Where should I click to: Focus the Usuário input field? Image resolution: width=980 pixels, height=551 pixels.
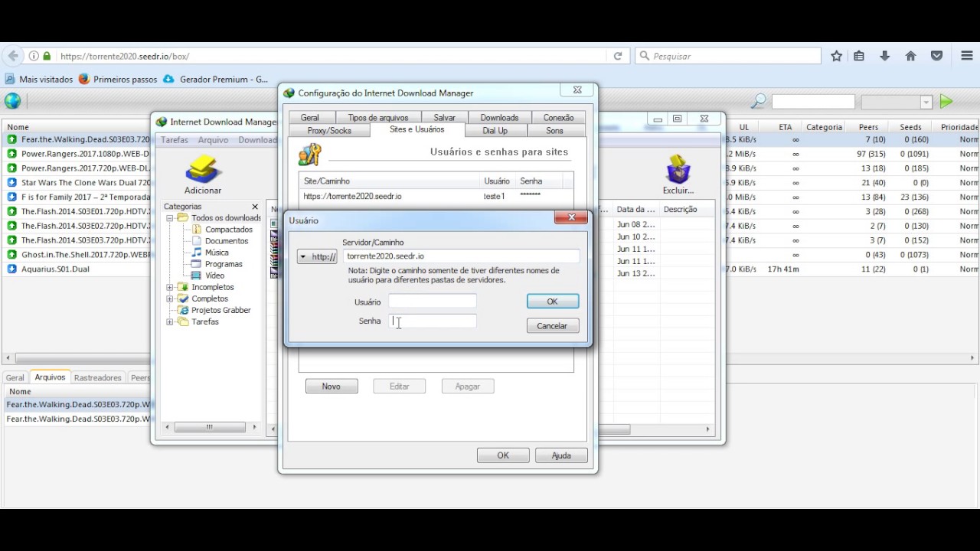(x=433, y=302)
